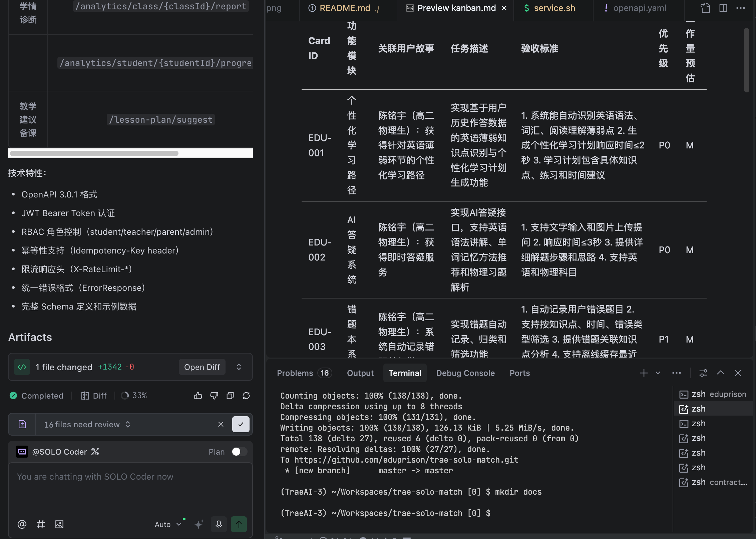Click the split editor icon
The image size is (756, 539).
click(x=723, y=8)
